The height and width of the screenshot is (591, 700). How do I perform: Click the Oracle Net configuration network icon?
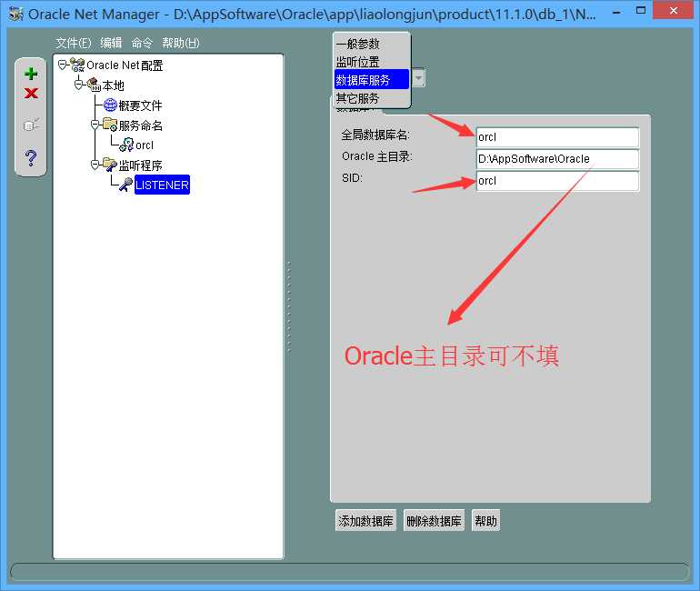(77, 65)
